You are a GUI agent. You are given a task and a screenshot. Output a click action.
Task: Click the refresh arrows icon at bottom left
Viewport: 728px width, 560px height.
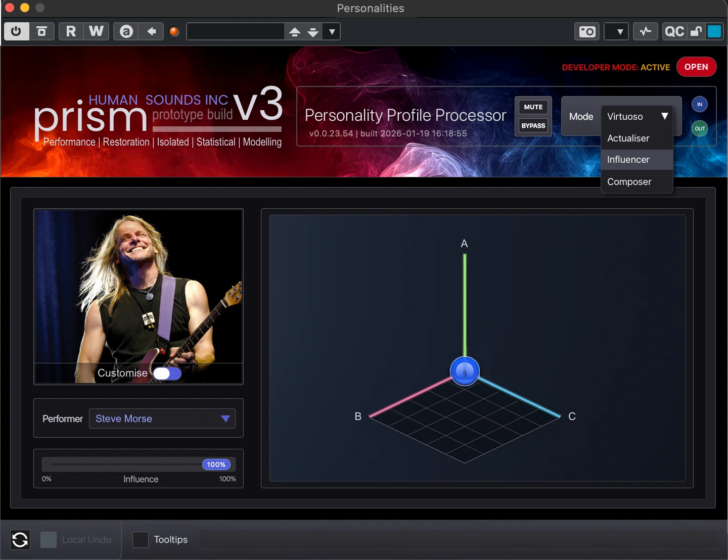(x=20, y=540)
